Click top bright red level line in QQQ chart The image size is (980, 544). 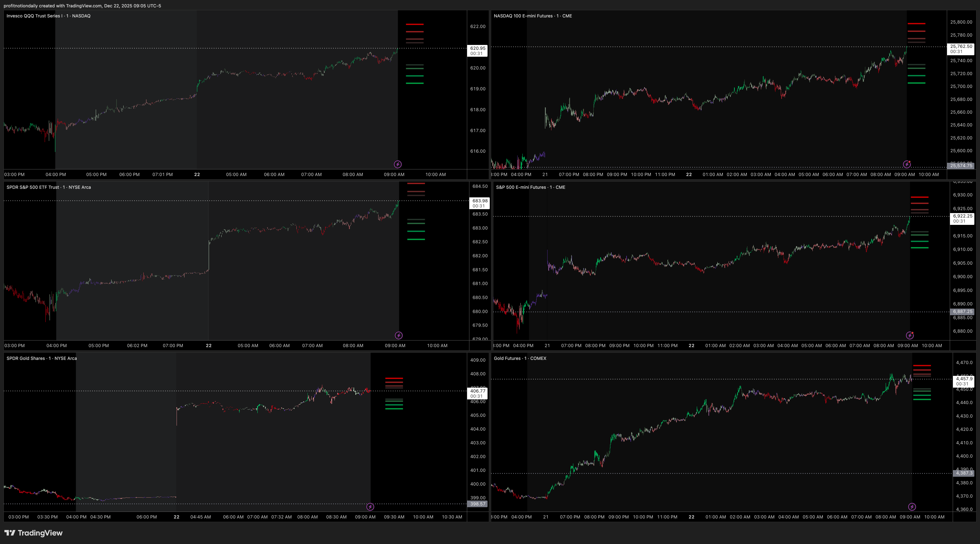click(415, 24)
